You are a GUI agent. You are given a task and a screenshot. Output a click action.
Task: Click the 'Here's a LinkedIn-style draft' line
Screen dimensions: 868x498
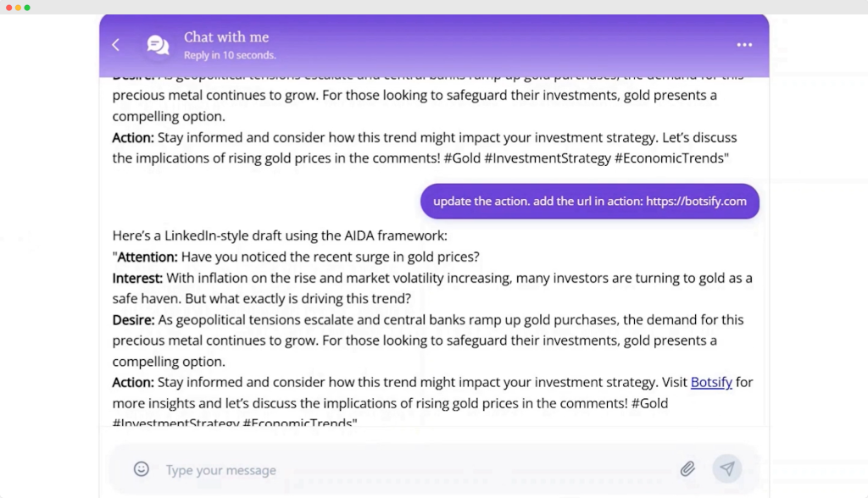pos(280,235)
